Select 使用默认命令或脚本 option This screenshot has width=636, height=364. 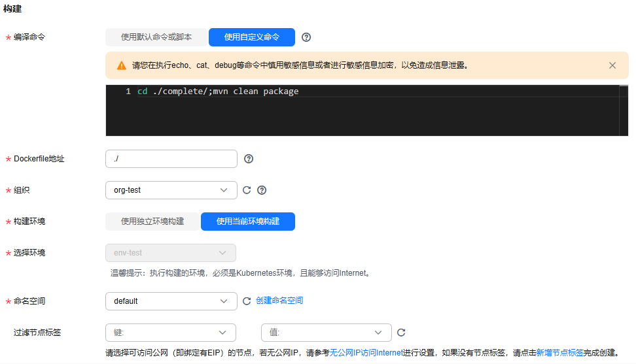(x=156, y=37)
